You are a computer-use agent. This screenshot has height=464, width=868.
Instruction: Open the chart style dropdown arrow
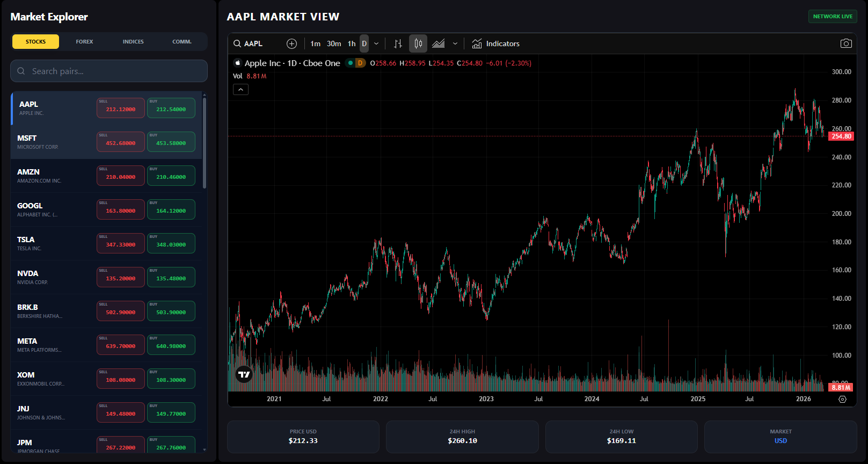[455, 44]
